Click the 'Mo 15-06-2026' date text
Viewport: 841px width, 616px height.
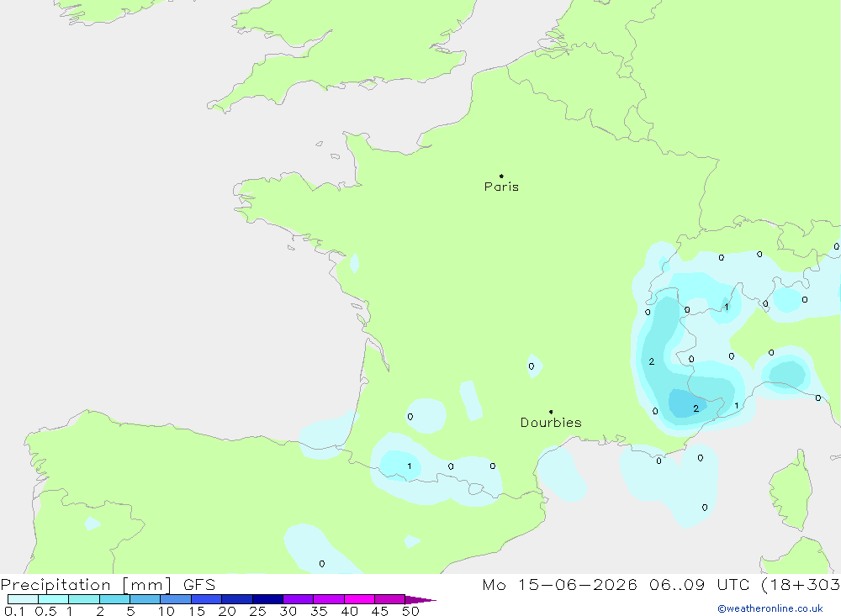559,585
